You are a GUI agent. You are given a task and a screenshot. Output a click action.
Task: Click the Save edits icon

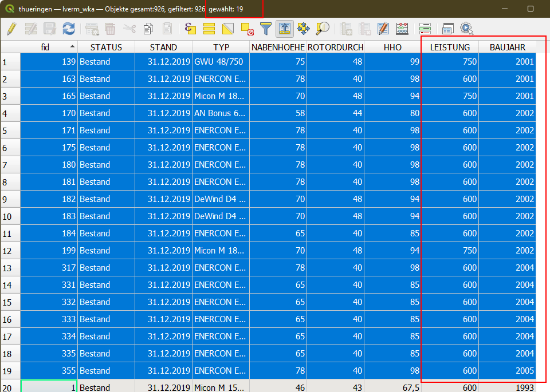50,29
